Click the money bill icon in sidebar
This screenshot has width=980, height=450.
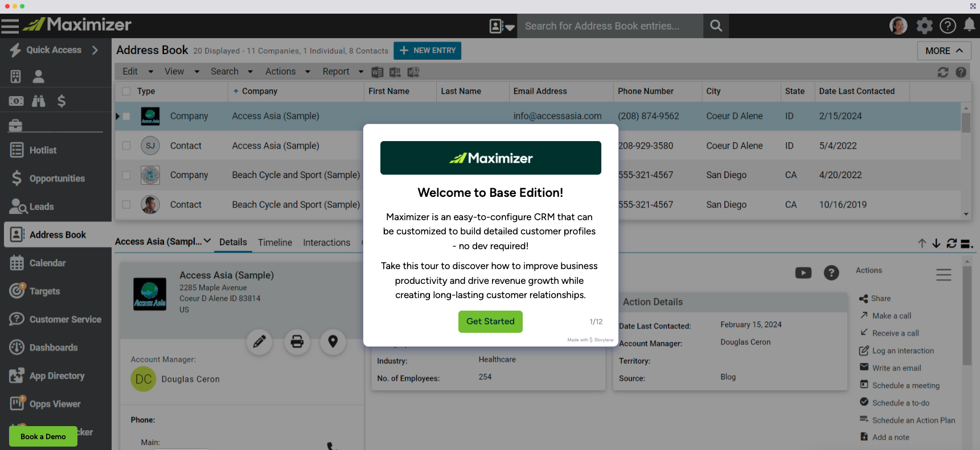(x=16, y=101)
